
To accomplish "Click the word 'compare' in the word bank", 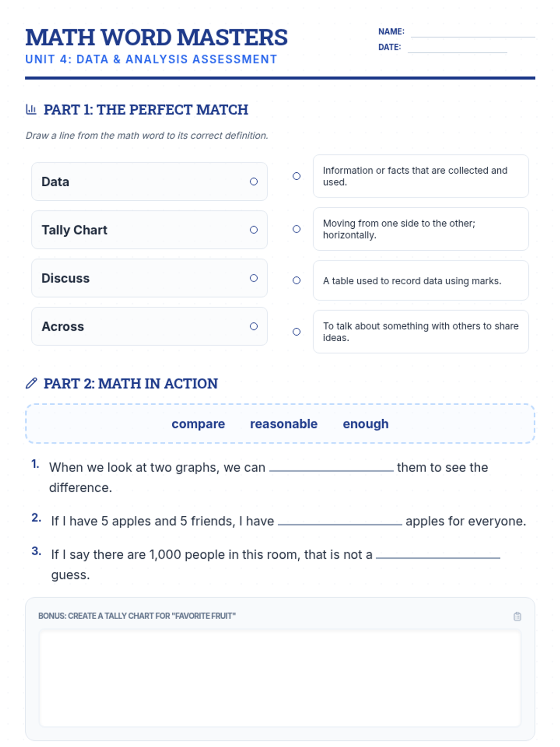I will 198,424.
